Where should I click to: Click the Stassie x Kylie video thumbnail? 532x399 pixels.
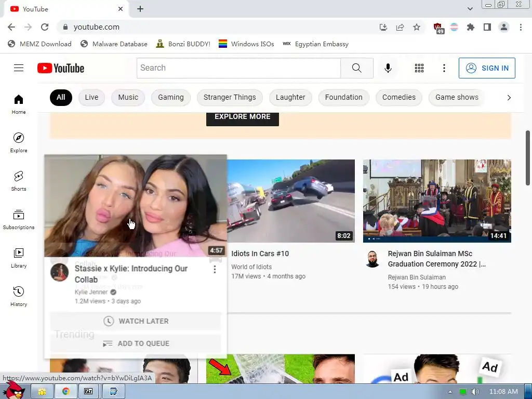point(136,206)
